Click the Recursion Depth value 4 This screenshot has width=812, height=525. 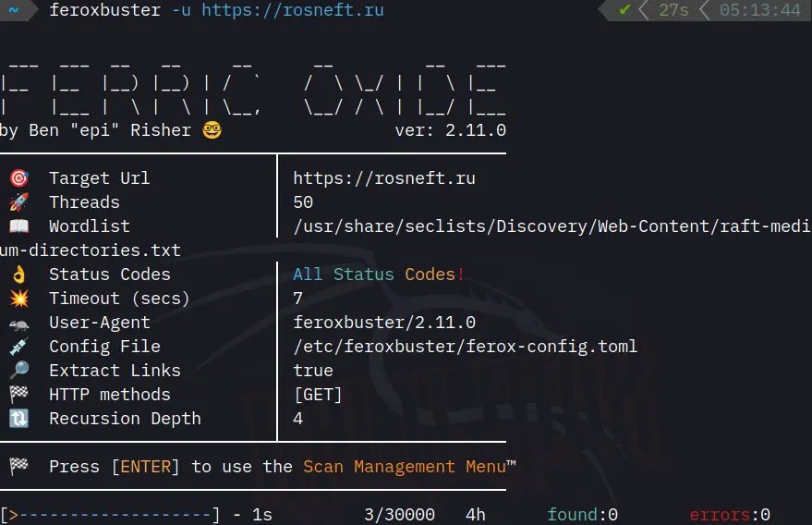point(297,418)
